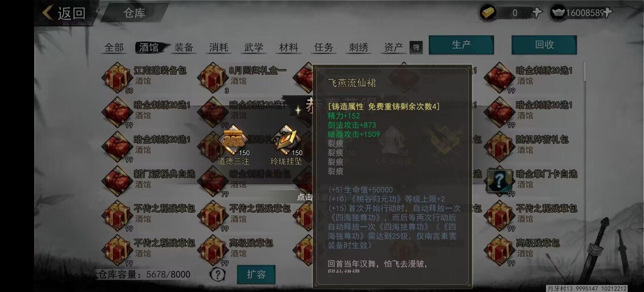644x292 pixels.
Task: Click the 返回 back arrow
Action: click(x=48, y=13)
